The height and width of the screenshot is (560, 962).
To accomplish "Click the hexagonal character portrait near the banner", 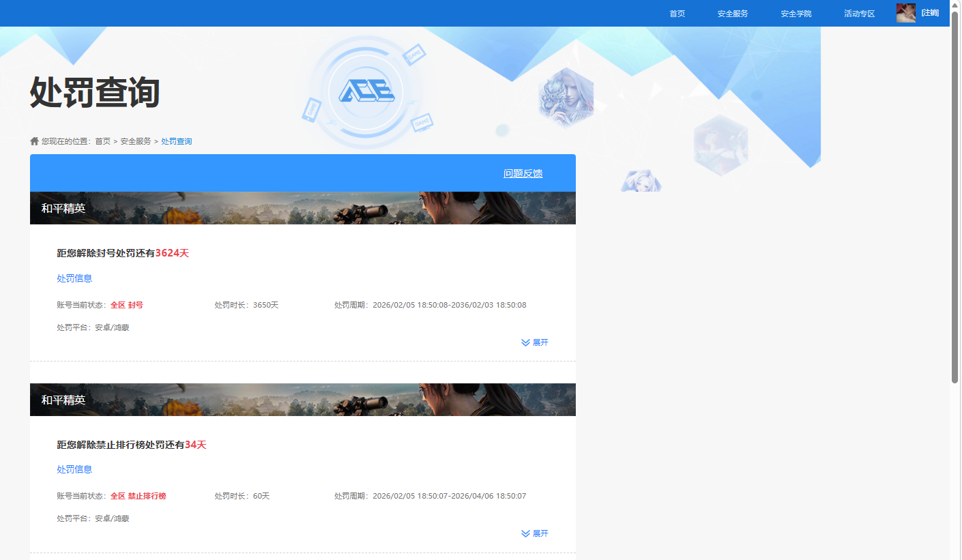I will point(566,98).
